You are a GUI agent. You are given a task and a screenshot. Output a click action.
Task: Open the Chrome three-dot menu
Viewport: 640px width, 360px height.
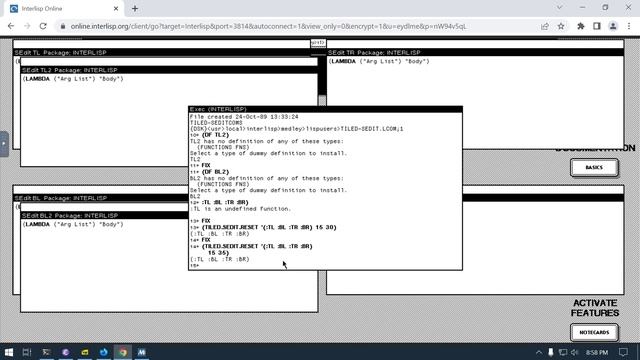tap(629, 26)
